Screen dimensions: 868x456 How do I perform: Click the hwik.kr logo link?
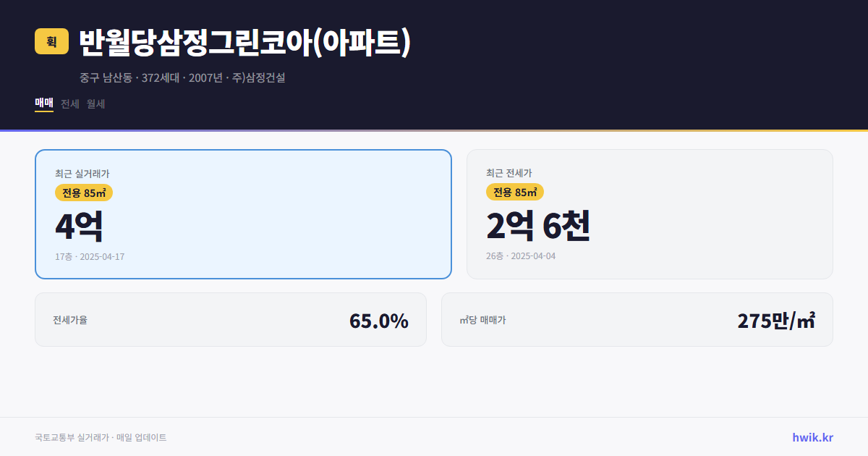point(812,437)
